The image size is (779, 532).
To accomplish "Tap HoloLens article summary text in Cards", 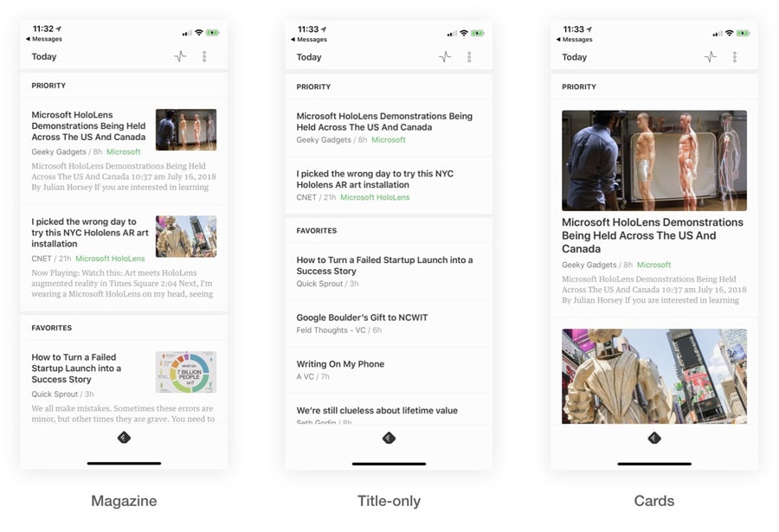I will pos(653,290).
